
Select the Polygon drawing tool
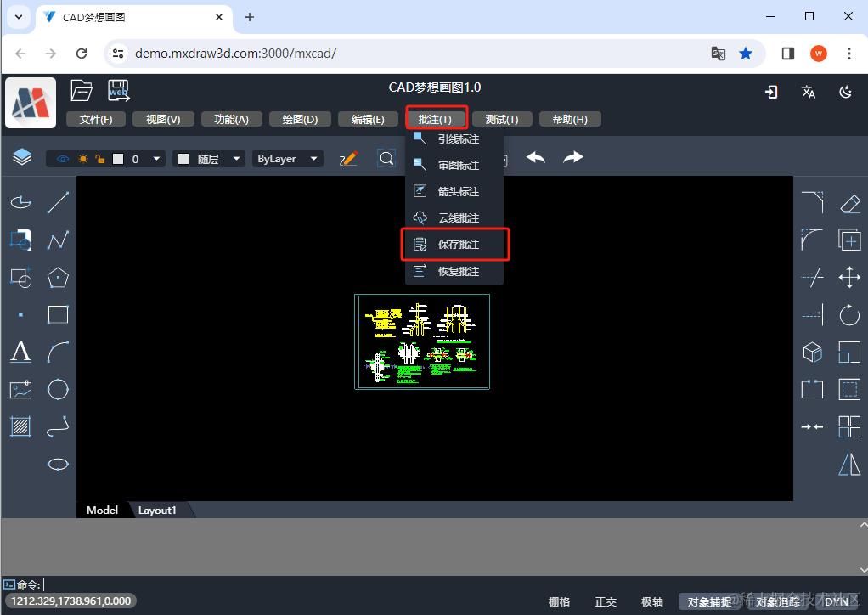click(58, 277)
